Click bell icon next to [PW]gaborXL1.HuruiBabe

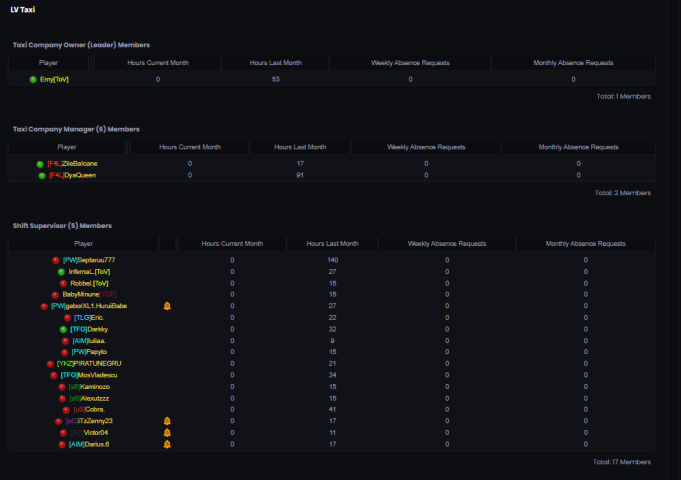[167, 306]
